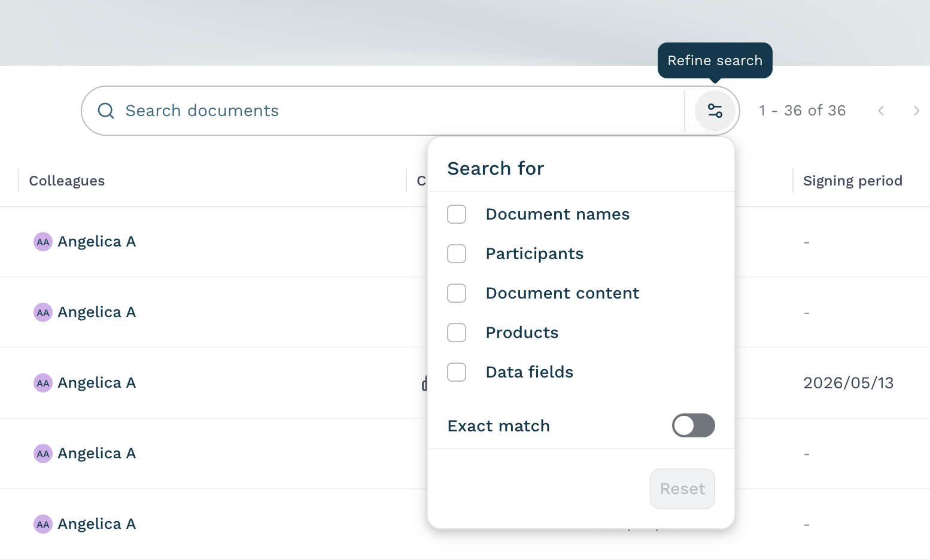
Task: Click the Reset button
Action: point(682,489)
